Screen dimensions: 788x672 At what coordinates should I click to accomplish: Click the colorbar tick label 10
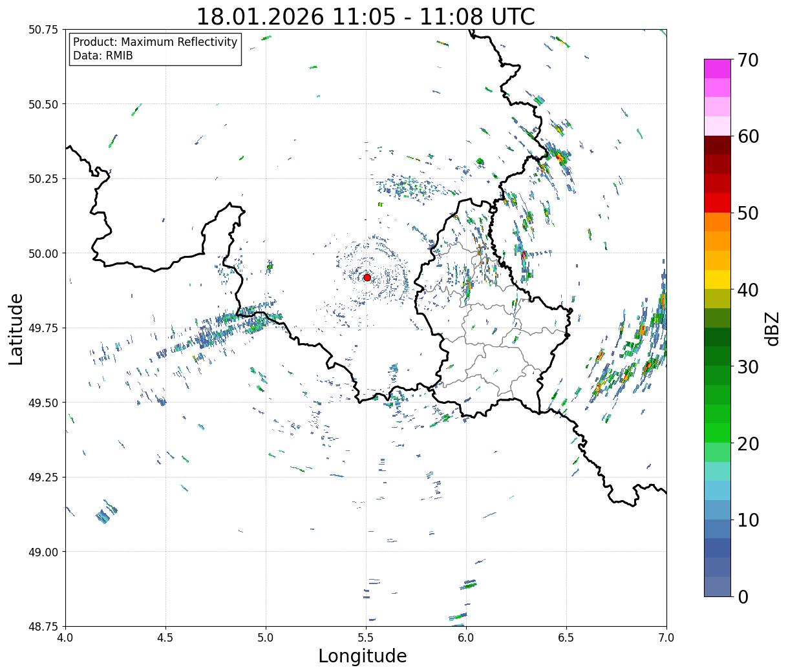[748, 520]
